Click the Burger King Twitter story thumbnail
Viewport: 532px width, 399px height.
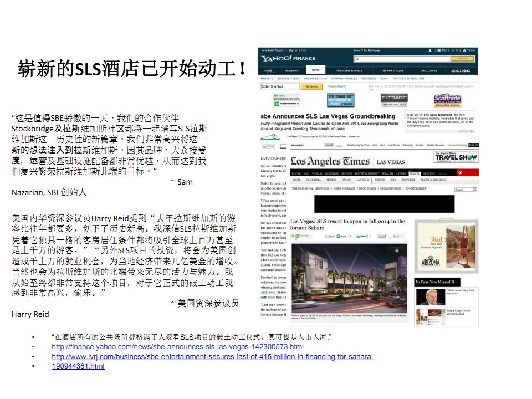click(431, 317)
